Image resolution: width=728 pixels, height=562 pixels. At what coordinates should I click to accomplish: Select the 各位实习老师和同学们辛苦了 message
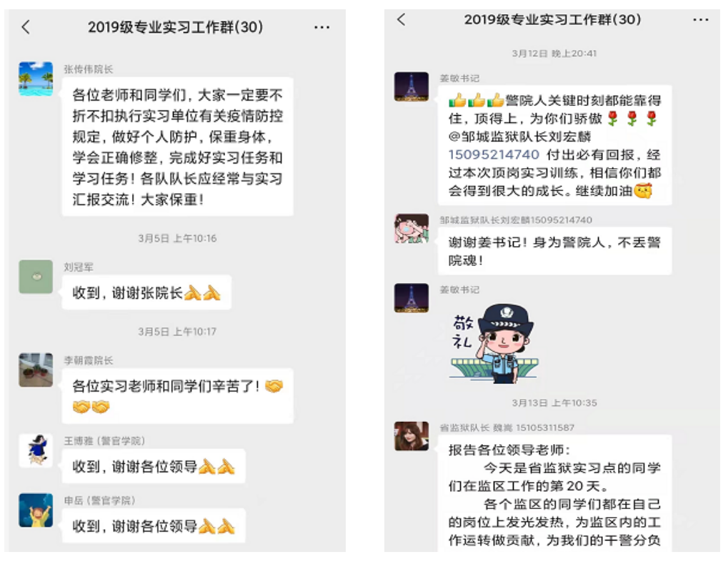click(x=178, y=395)
